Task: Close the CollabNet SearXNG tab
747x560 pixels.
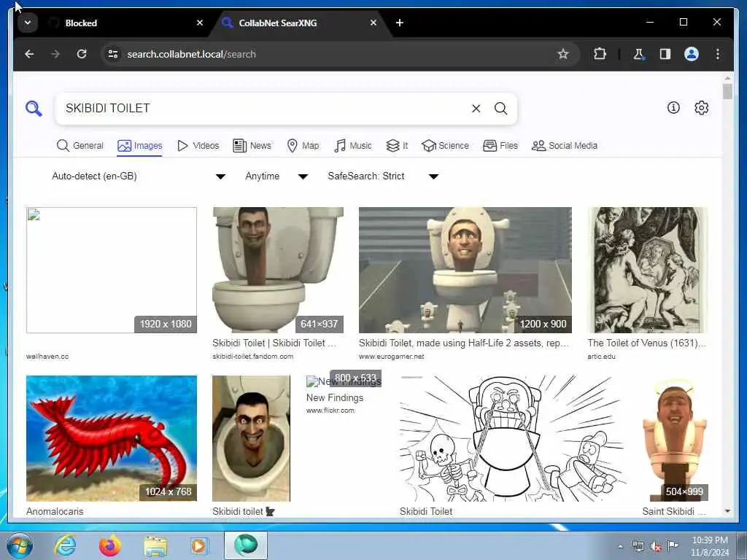Action: point(373,23)
